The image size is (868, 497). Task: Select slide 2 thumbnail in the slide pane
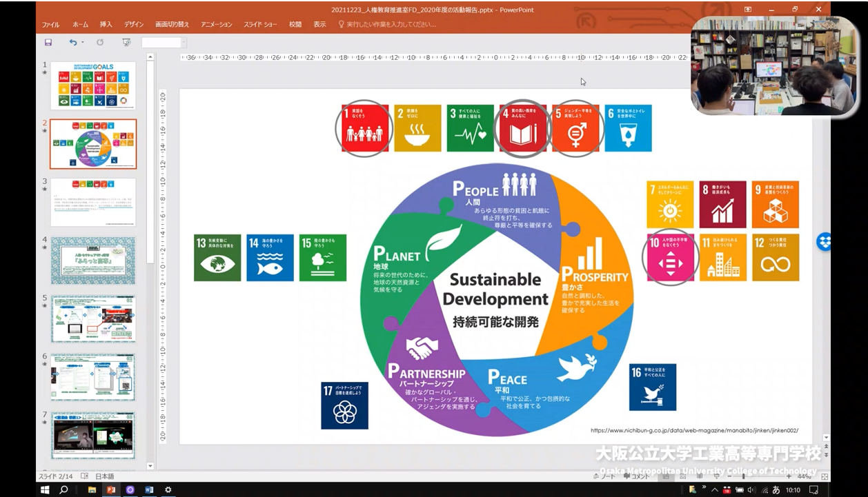click(93, 144)
